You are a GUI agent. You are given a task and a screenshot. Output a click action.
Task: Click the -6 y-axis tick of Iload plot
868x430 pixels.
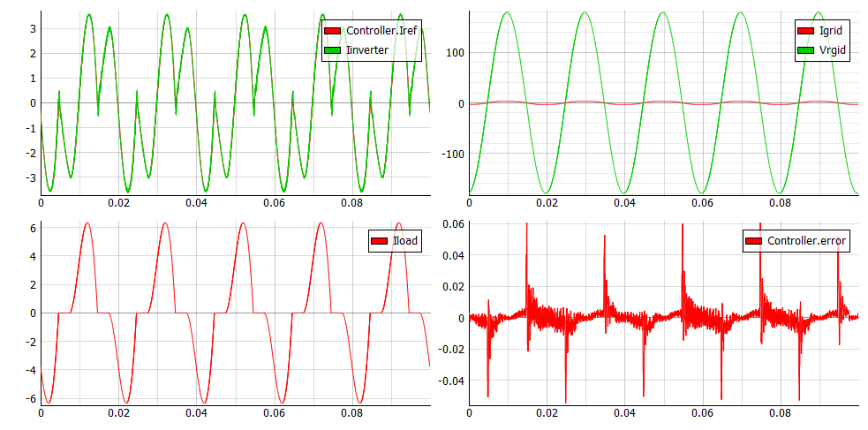[x=28, y=399]
